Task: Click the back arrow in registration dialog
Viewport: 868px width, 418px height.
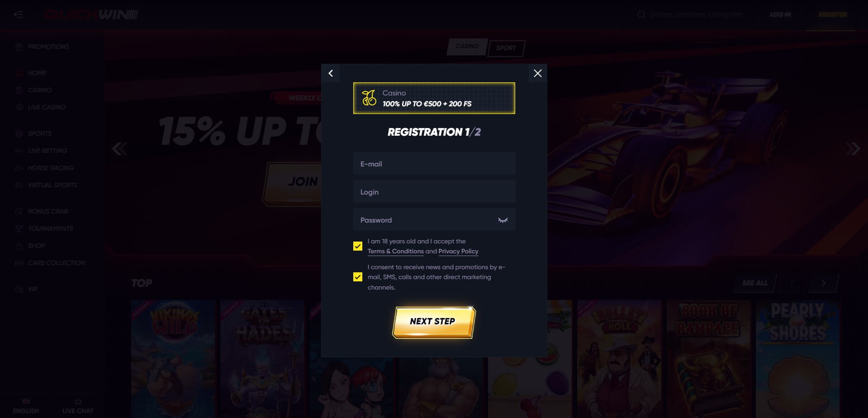Action: (x=331, y=73)
